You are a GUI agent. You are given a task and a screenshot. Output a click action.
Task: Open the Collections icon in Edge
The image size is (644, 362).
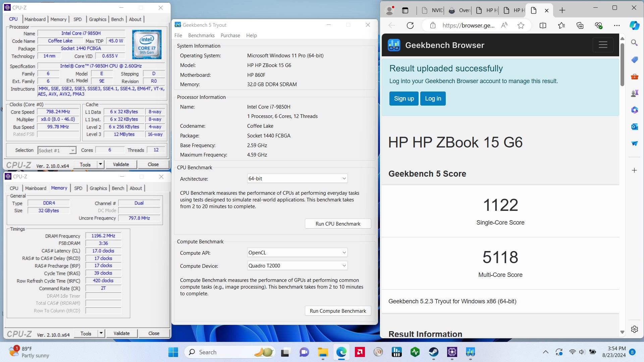(580, 25)
